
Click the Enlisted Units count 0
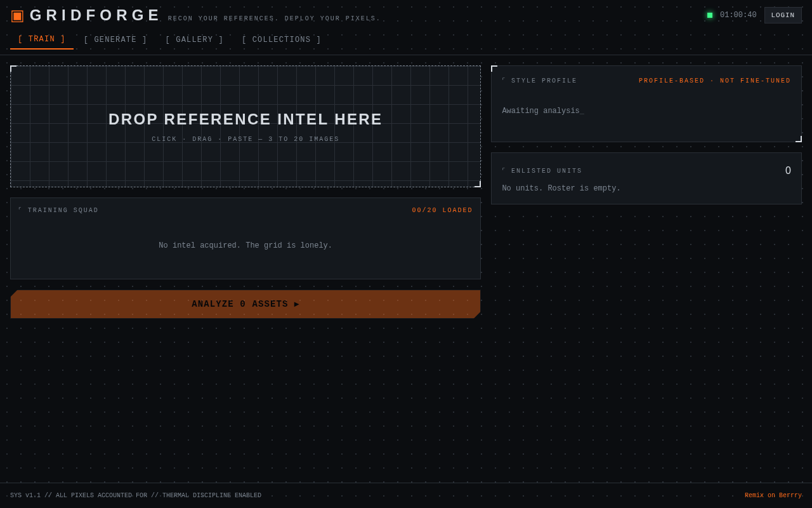(788, 171)
